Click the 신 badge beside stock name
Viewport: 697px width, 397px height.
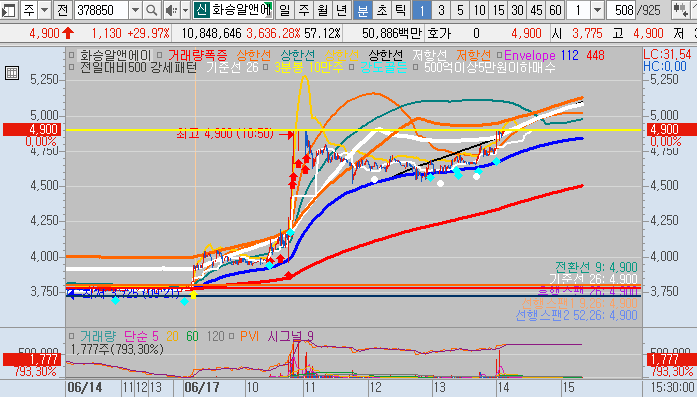click(x=201, y=10)
